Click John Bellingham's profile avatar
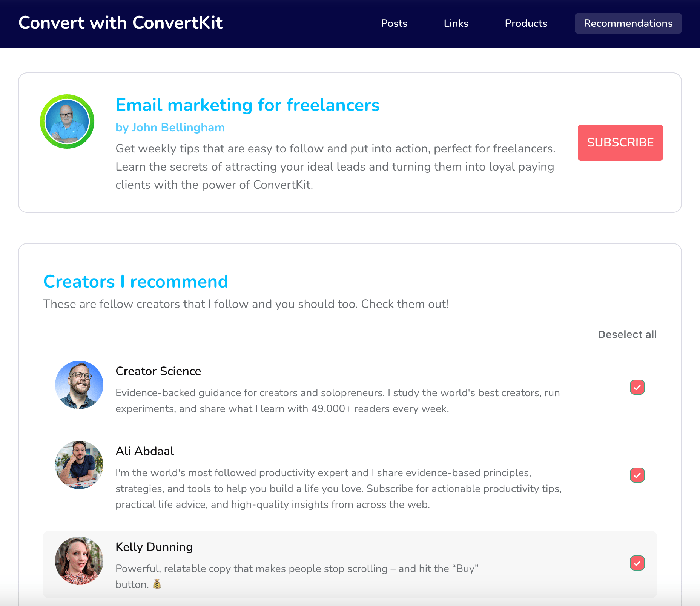Viewport: 700px width, 606px height. [x=67, y=122]
